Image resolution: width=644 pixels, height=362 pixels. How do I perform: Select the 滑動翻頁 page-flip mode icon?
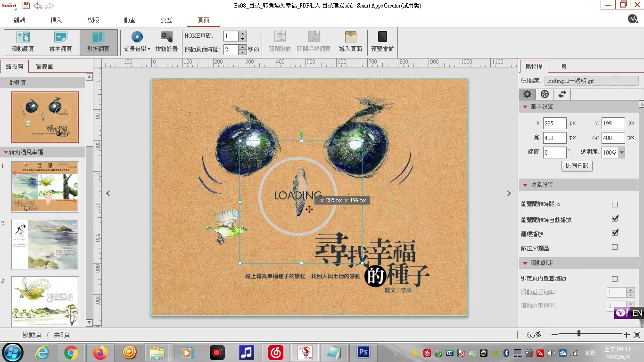23,42
